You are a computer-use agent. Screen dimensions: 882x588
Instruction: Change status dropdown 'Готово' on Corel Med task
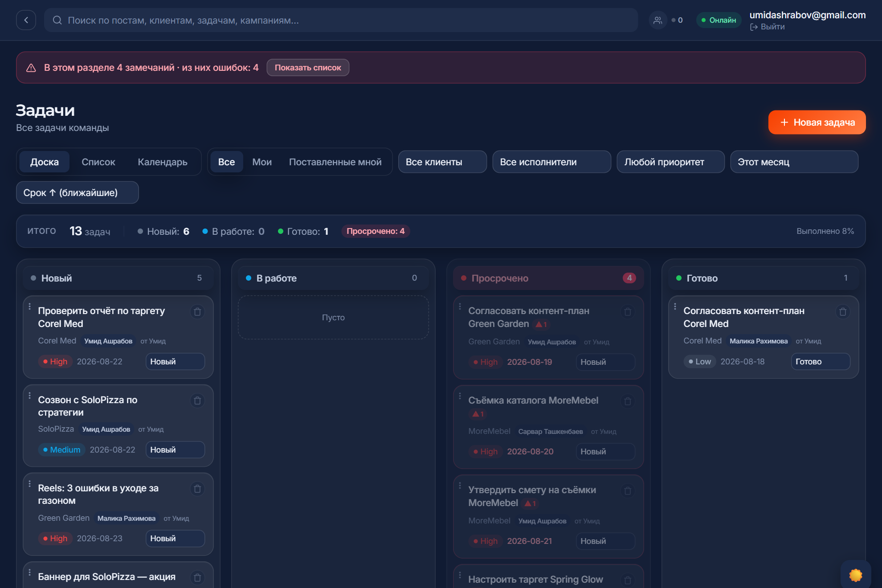point(821,362)
